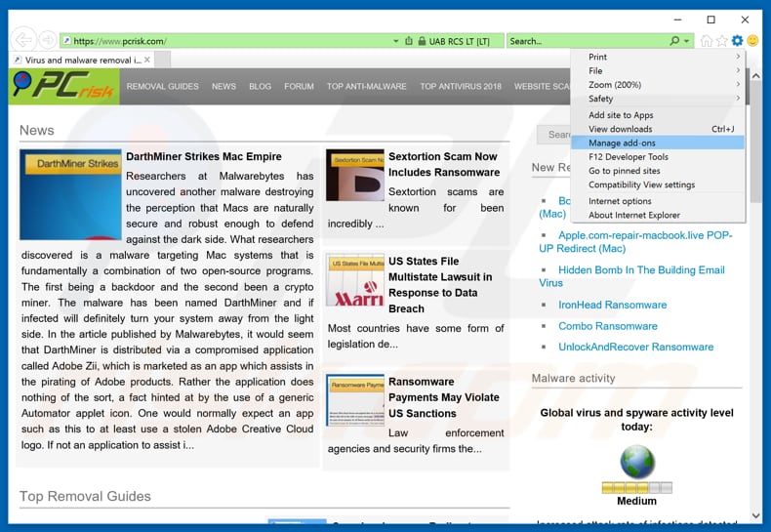Click the globe malware activity icon
This screenshot has height=532, width=771.
click(x=636, y=461)
